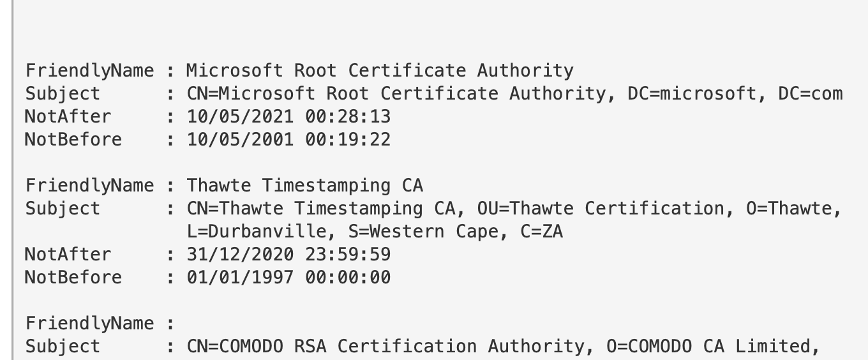
Task: Select the NotAfter date 10/05/2021 00:28:13
Action: (288, 117)
